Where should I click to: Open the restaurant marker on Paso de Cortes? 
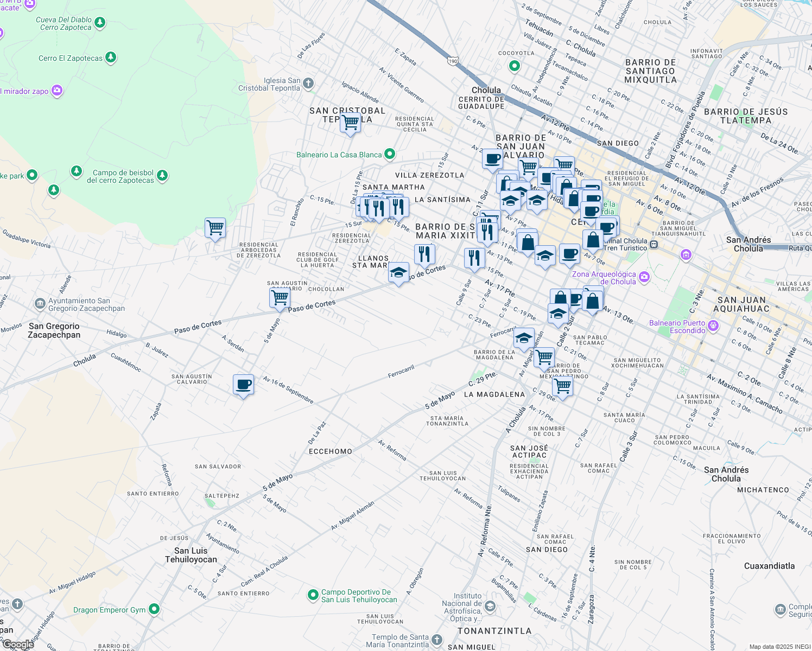tap(425, 253)
